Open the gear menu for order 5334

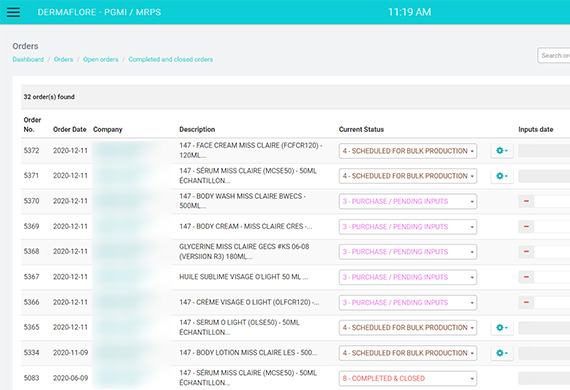502,353
